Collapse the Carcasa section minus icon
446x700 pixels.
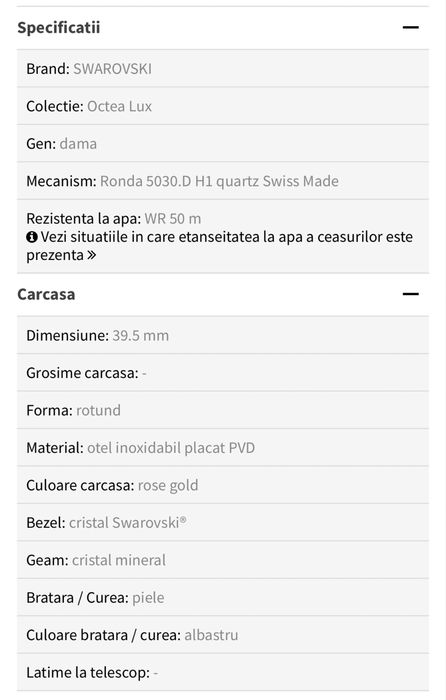(x=410, y=294)
